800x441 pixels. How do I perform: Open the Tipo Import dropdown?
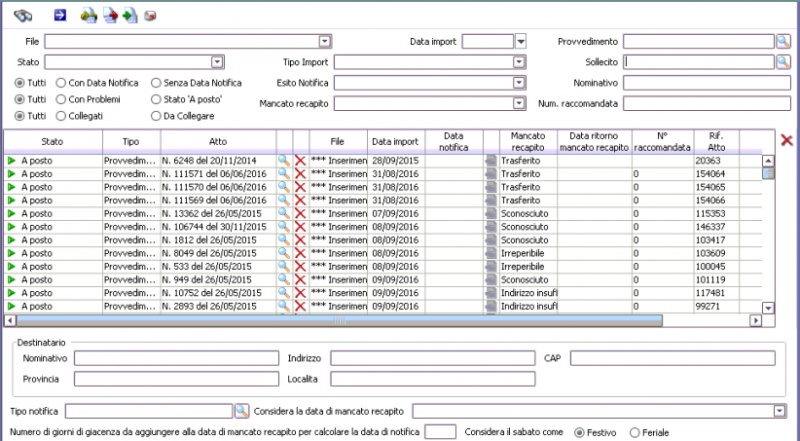518,62
